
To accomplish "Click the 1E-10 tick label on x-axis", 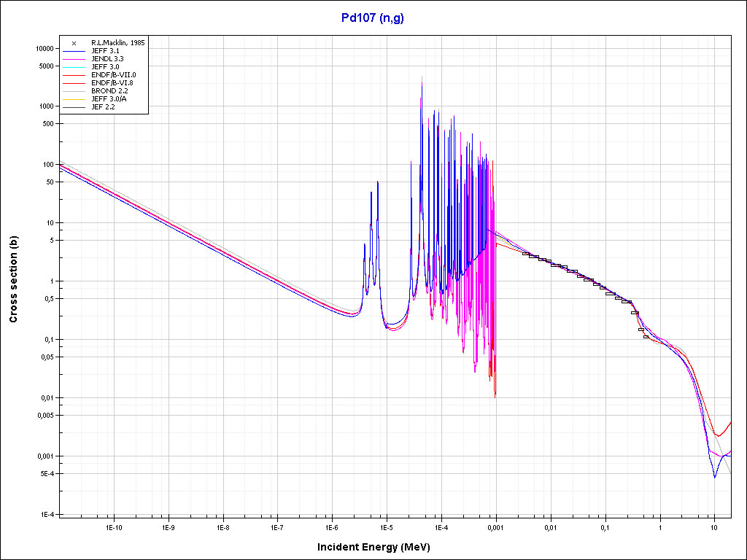I will point(113,527).
